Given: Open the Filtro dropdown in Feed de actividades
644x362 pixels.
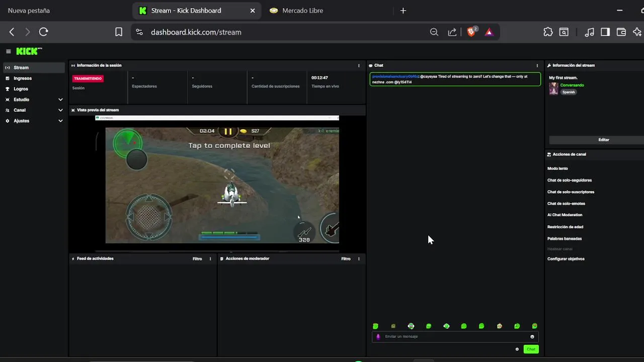Looking at the screenshot, I should (x=197, y=259).
